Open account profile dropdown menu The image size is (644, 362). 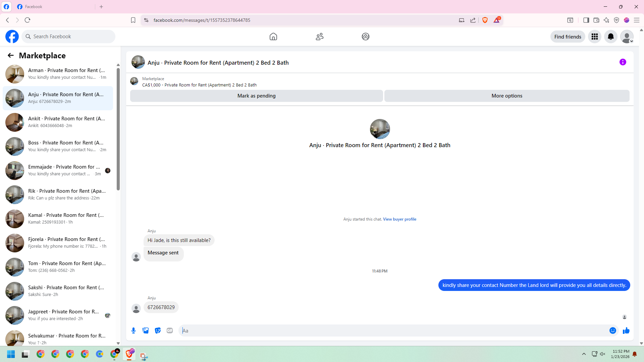627,37
